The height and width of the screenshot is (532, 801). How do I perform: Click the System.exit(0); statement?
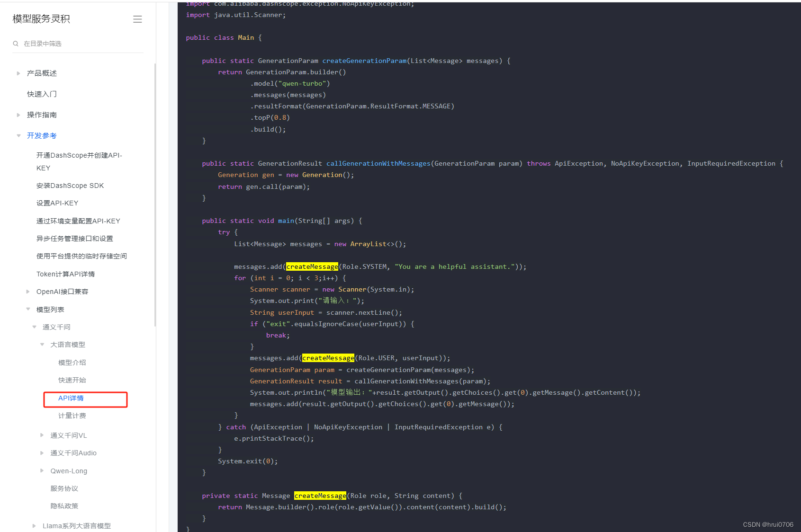[x=248, y=461]
